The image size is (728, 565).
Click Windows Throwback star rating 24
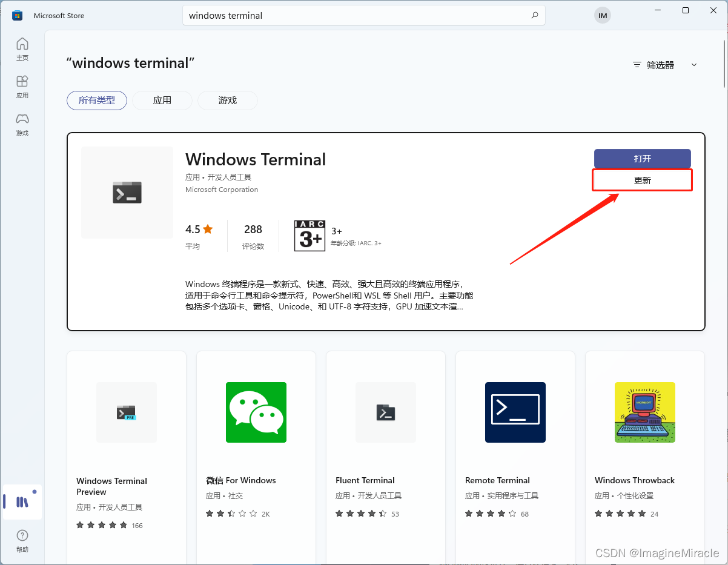pyautogui.click(x=627, y=514)
